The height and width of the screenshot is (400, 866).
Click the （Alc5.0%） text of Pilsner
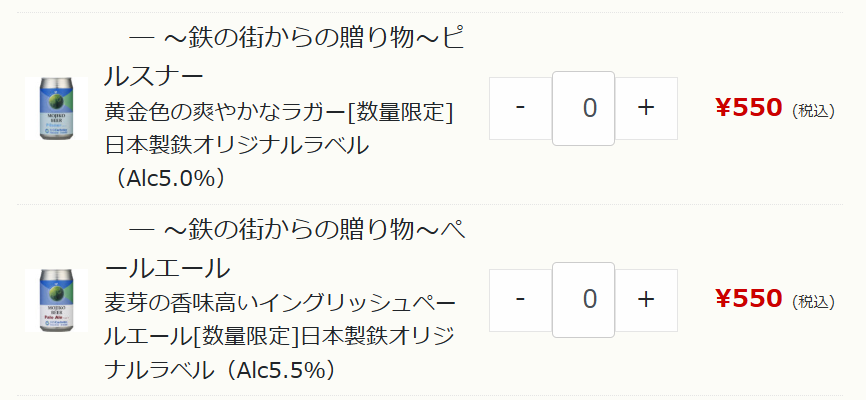[170, 178]
